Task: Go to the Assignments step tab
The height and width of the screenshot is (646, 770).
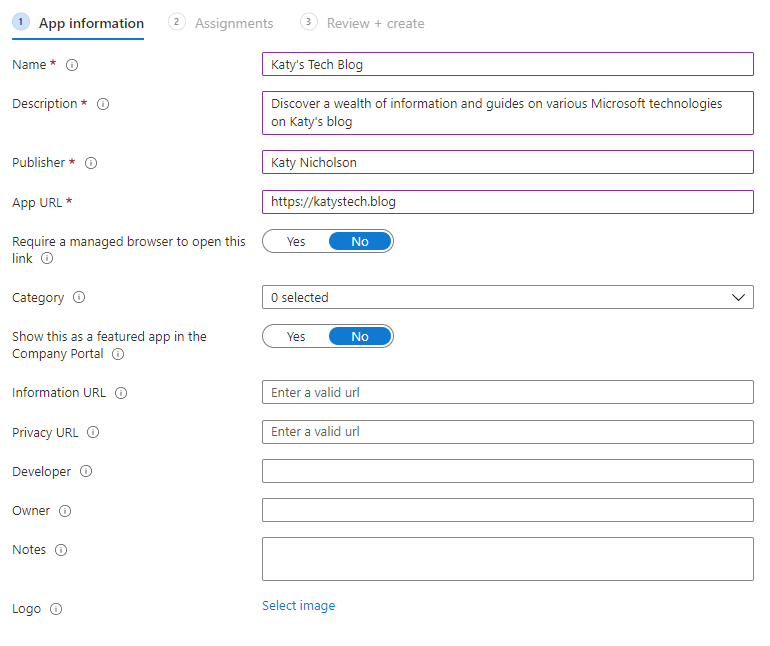Action: pos(233,23)
